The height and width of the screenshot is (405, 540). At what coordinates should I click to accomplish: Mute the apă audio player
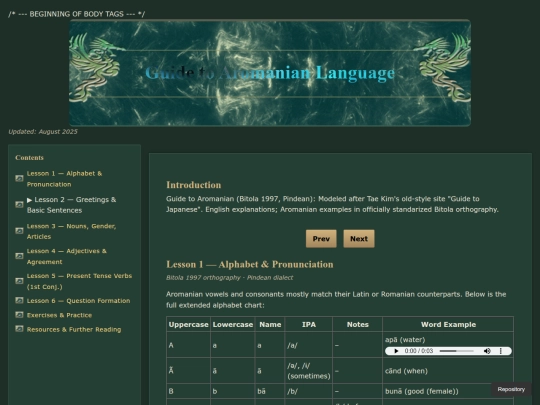pos(487,351)
